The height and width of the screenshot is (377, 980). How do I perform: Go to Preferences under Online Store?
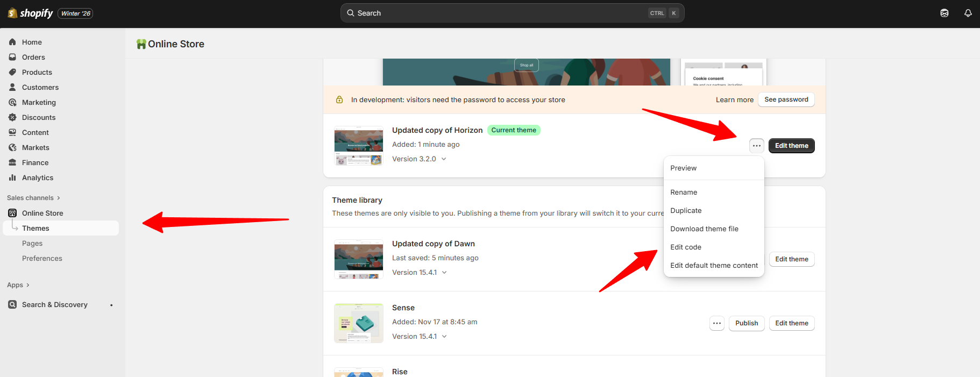(x=42, y=258)
